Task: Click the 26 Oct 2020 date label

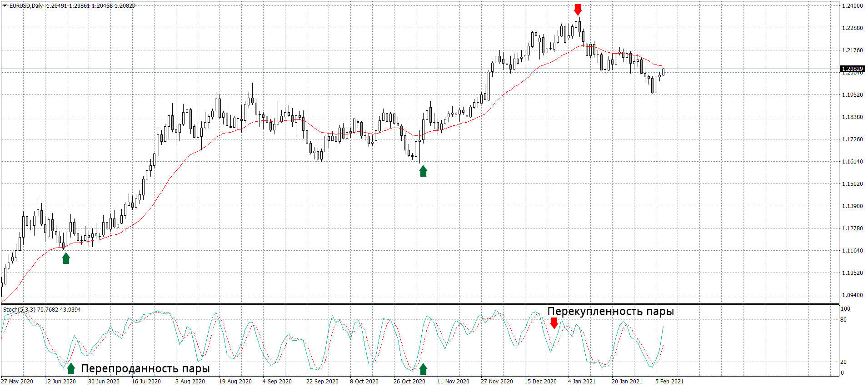Action: pos(409,382)
